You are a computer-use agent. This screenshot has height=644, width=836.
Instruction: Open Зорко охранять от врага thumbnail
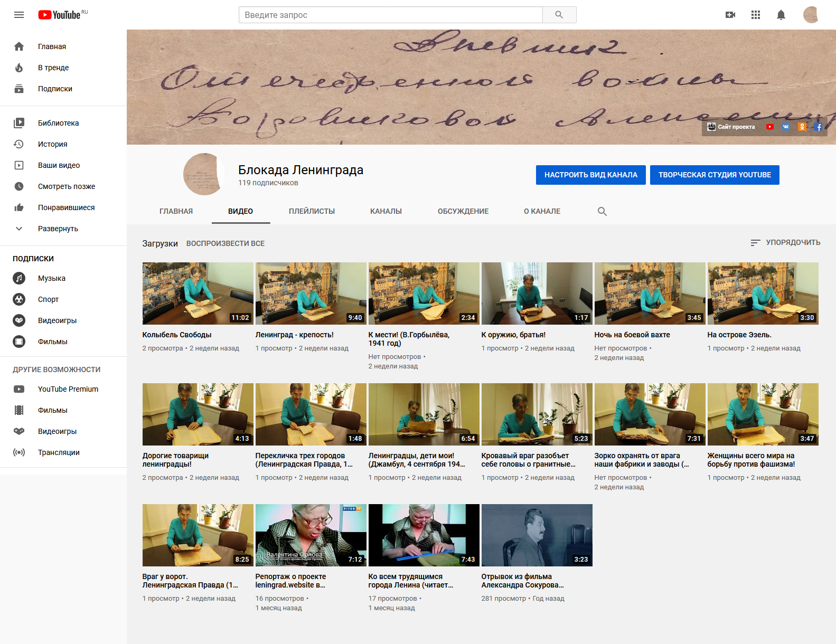pos(650,414)
